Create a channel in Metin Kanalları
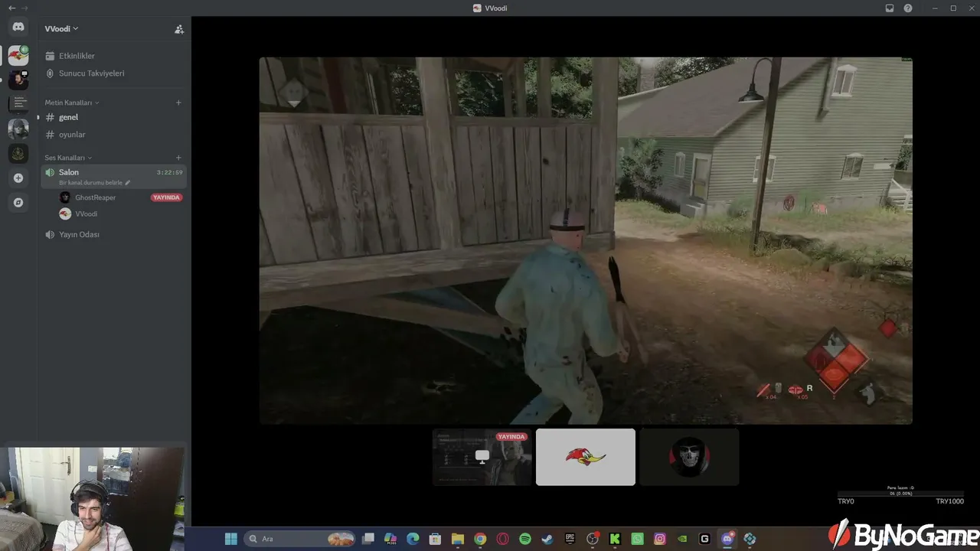Screen dimensions: 980x551 (x=178, y=103)
